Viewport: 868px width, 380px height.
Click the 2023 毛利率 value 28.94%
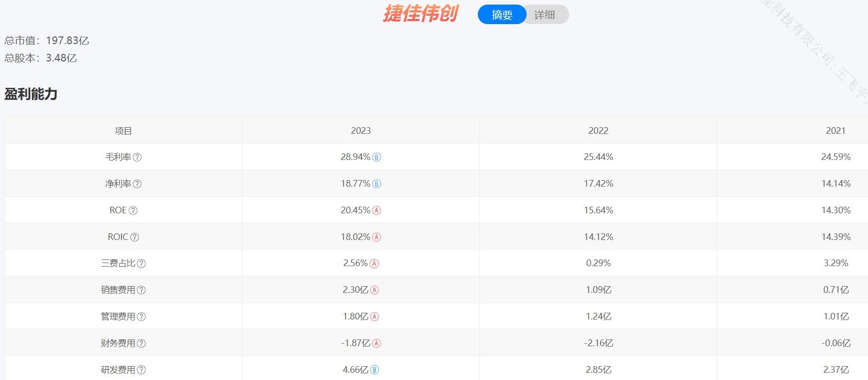355,157
